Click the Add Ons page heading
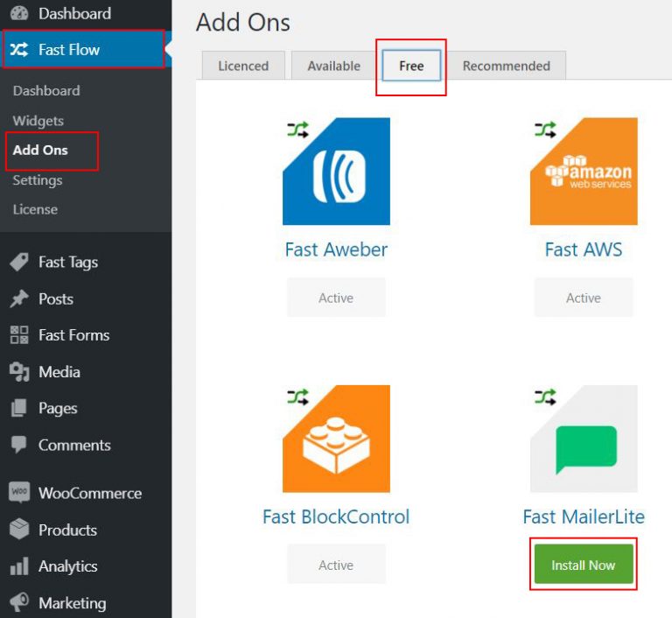 pyautogui.click(x=243, y=22)
